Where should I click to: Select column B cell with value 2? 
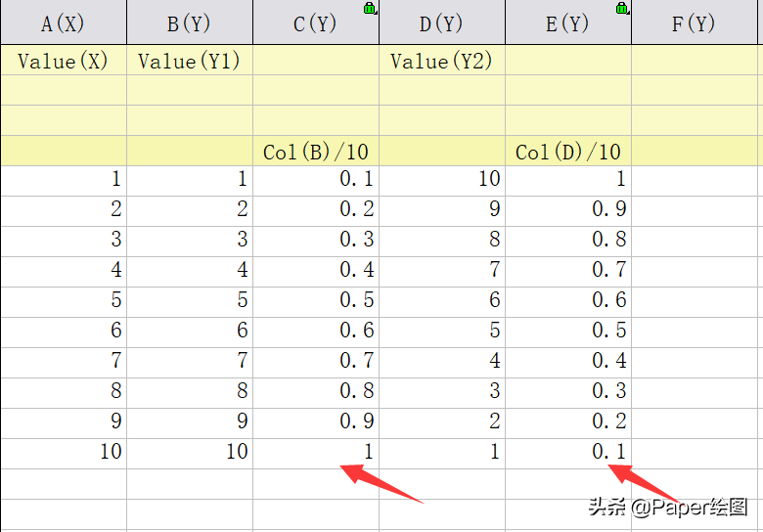pos(190,211)
